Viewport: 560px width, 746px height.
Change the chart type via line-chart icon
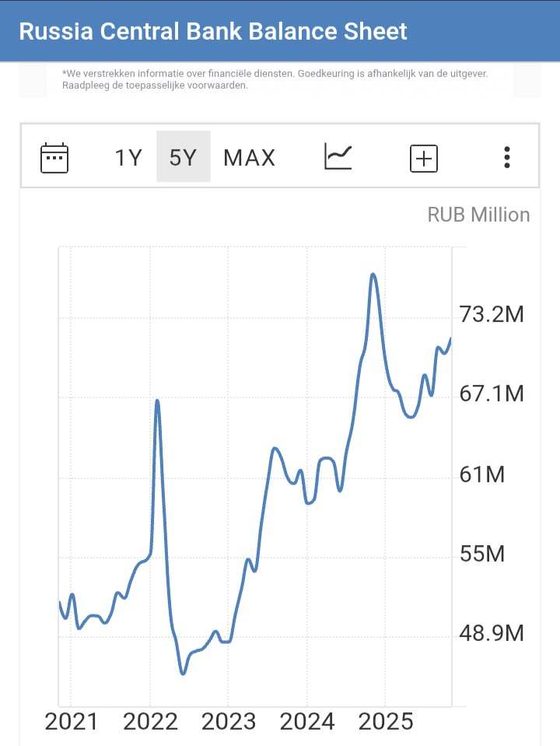338,158
